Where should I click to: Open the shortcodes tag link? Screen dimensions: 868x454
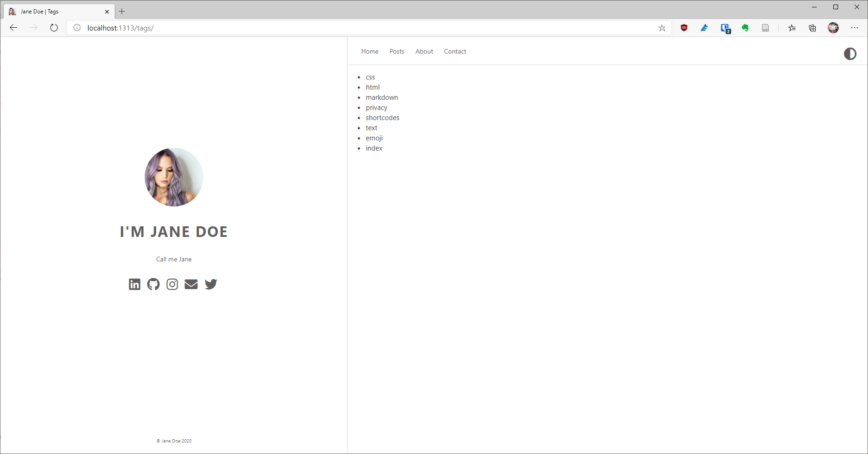(x=382, y=118)
